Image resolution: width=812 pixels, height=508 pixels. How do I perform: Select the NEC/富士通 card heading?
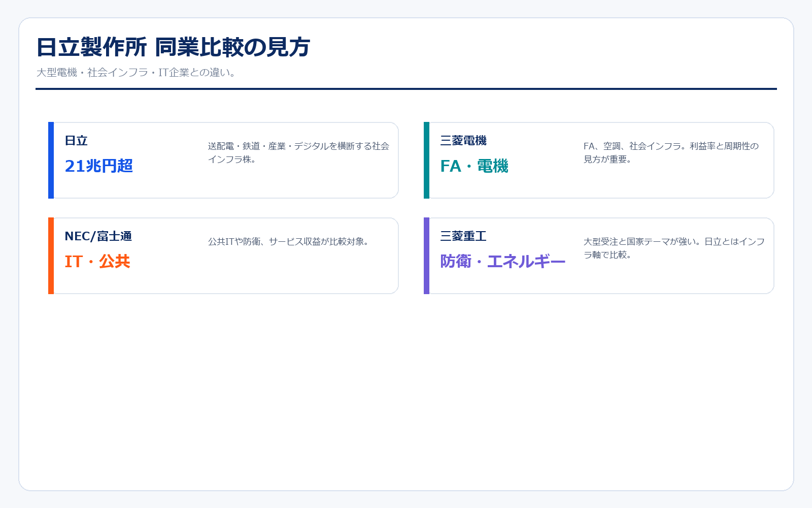click(x=98, y=236)
